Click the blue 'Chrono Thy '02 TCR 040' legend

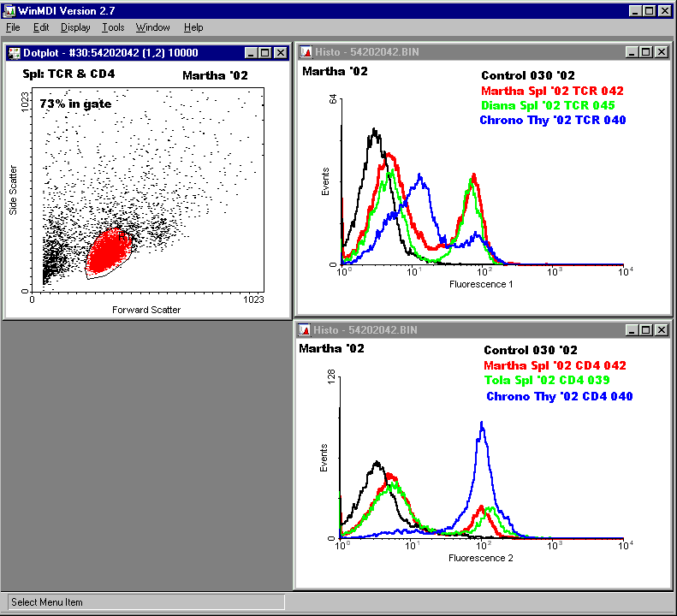pos(552,121)
